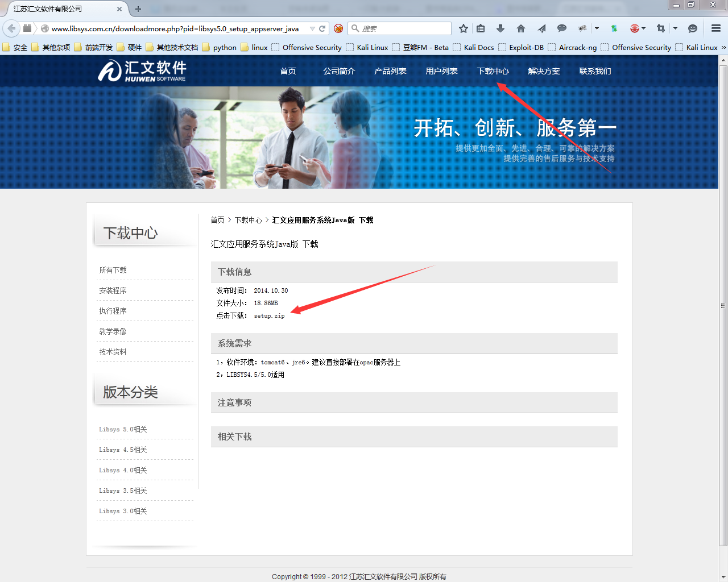The image size is (728, 582).
Task: Click 下载中心 in the breadcrumb
Action: [248, 220]
